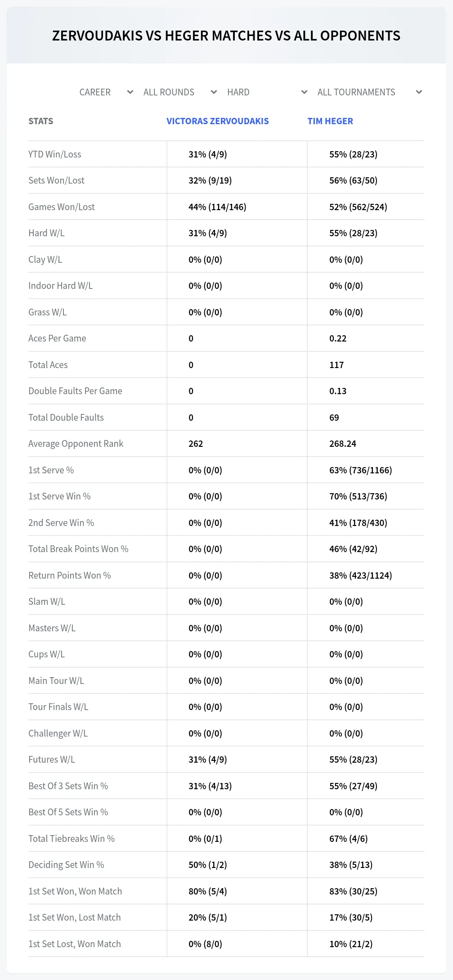The image size is (453, 980).
Task: Select the Deciding Set Win % label
Action: [66, 865]
